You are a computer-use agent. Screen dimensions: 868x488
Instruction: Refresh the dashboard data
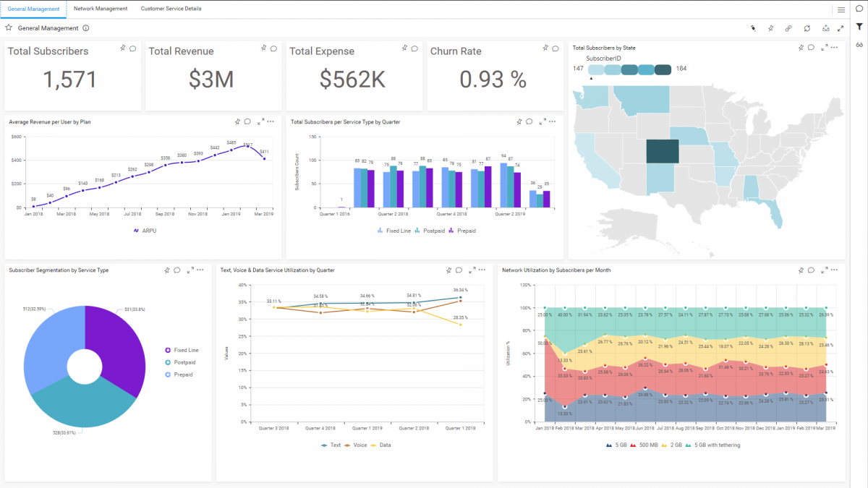(807, 30)
